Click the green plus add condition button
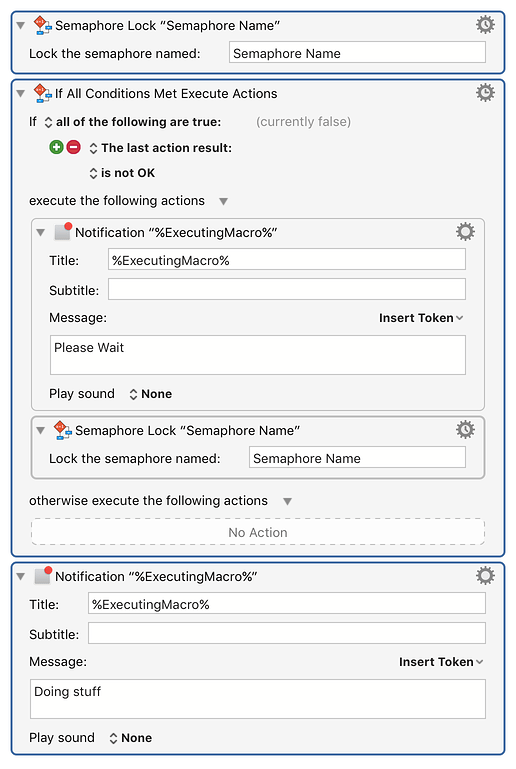 (56, 147)
